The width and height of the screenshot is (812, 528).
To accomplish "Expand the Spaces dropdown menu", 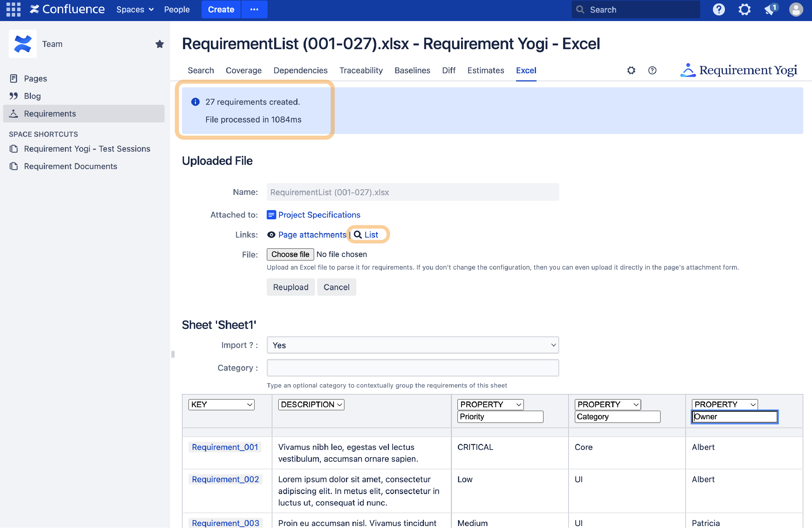I will pos(135,9).
